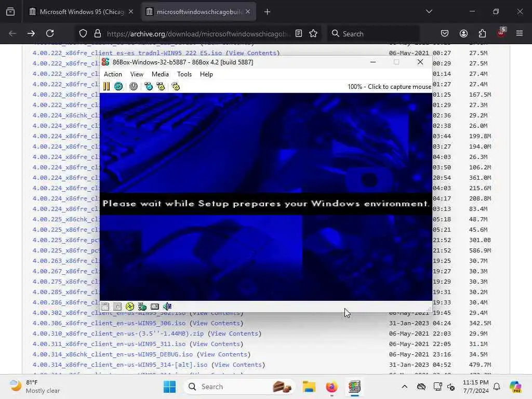Screen dimensions: 532x399
Task: Click the second floppy drive status icon
Action: 117,307
